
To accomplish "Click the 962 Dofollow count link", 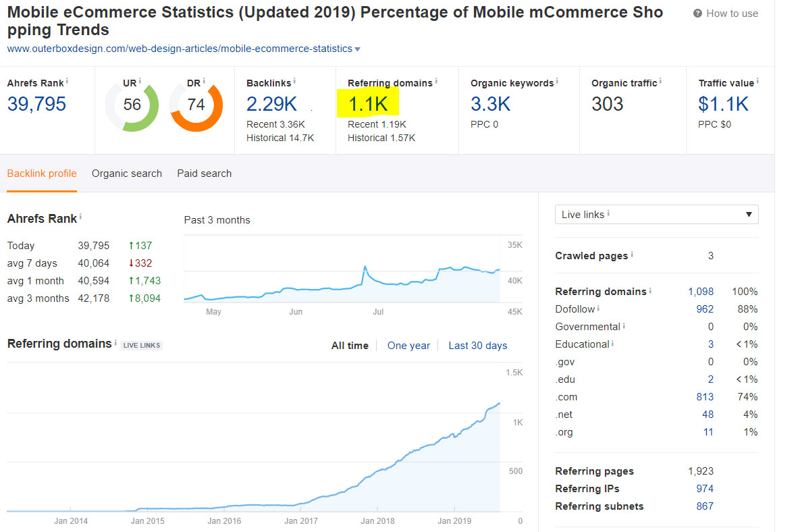I will point(705,309).
